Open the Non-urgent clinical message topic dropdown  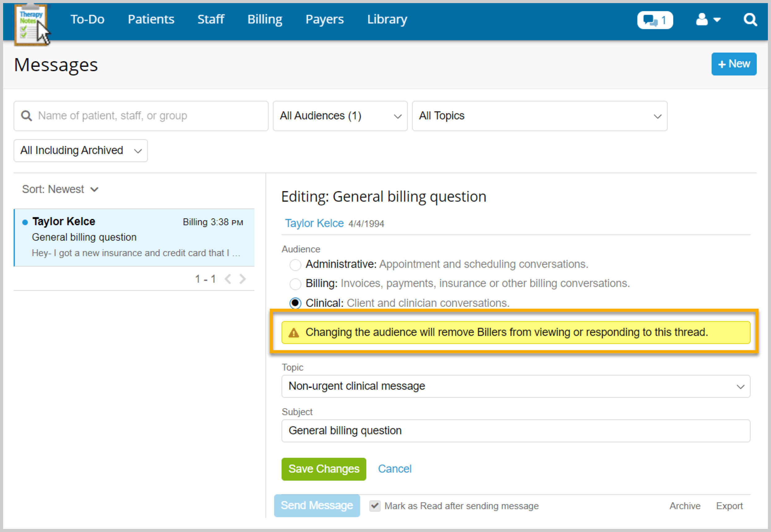[515, 386]
